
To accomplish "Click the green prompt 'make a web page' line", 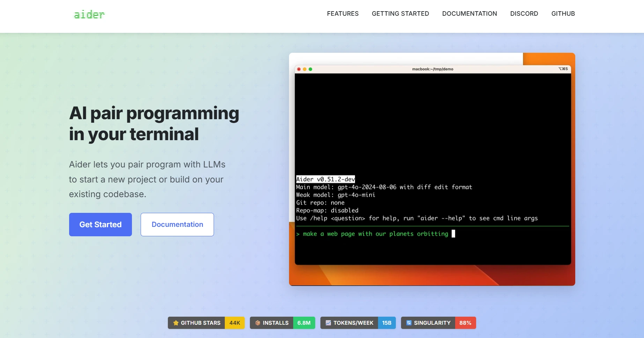I will click(x=376, y=234).
